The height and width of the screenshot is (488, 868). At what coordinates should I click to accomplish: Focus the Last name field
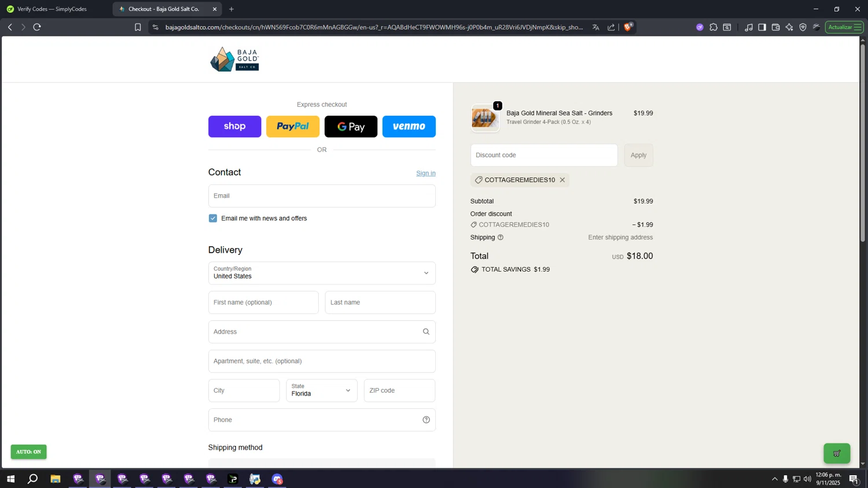[x=380, y=302]
